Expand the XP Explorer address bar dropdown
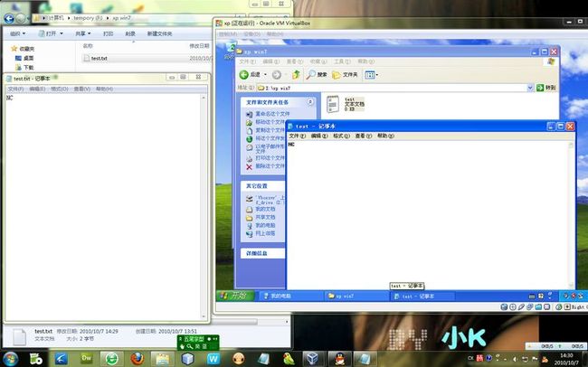The image size is (588, 367). pos(530,88)
